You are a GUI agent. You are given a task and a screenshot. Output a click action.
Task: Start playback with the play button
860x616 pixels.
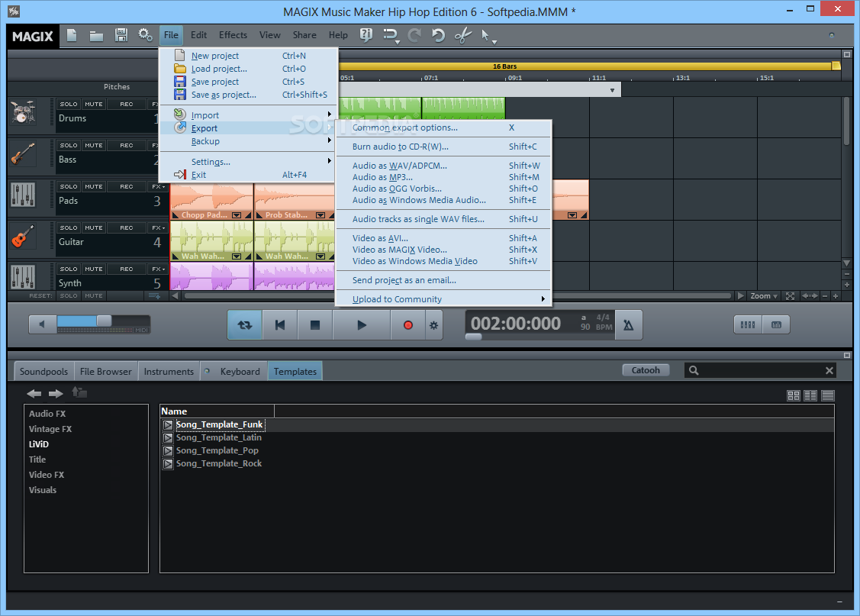(x=362, y=324)
